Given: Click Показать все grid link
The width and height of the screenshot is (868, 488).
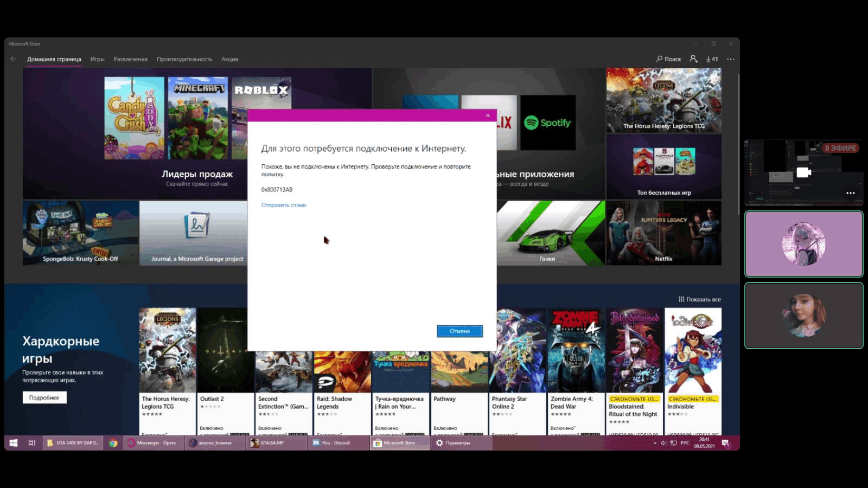Looking at the screenshot, I should coord(699,299).
